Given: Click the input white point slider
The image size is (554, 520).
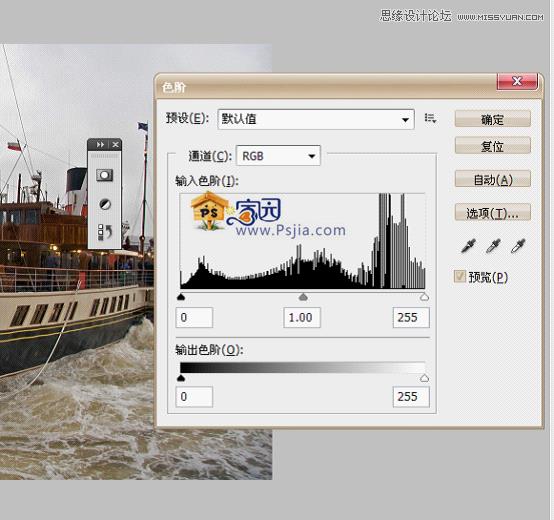Looking at the screenshot, I should pyautogui.click(x=424, y=297).
